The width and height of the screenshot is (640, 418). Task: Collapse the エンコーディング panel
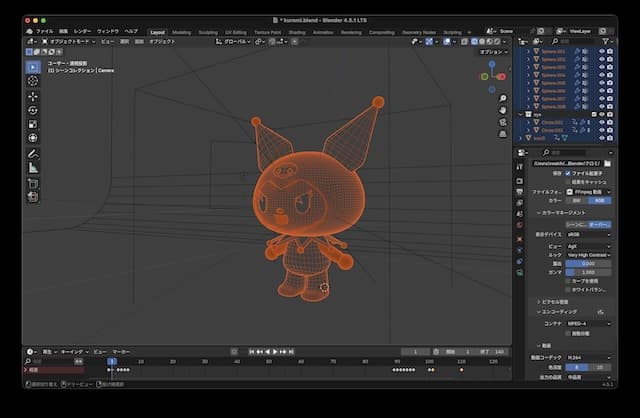click(557, 311)
